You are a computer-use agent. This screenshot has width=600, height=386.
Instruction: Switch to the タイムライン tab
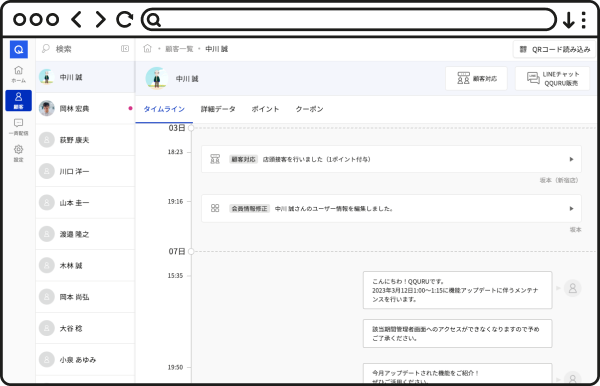tap(164, 109)
